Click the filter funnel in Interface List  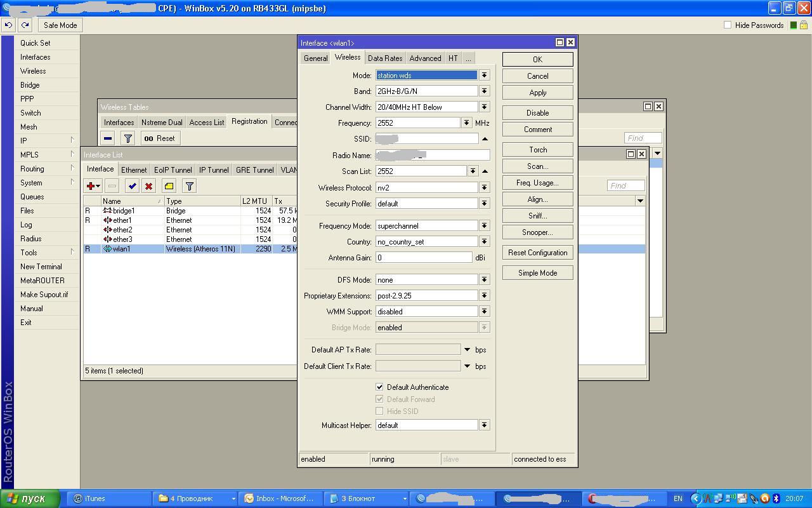[x=189, y=186]
